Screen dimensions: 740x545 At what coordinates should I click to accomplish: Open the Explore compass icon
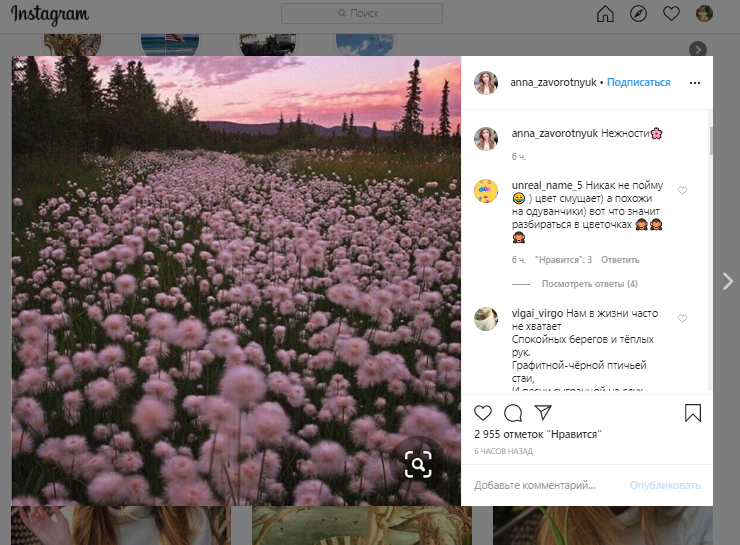click(x=638, y=14)
